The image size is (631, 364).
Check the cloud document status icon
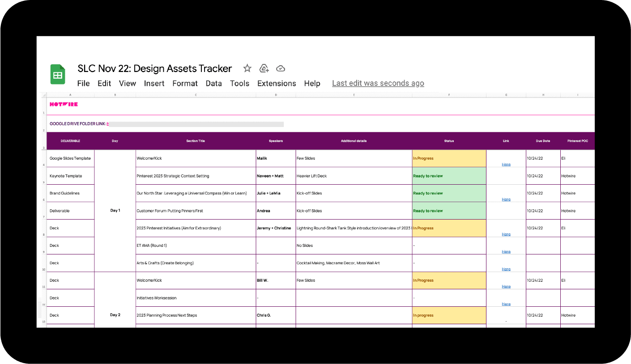(281, 68)
